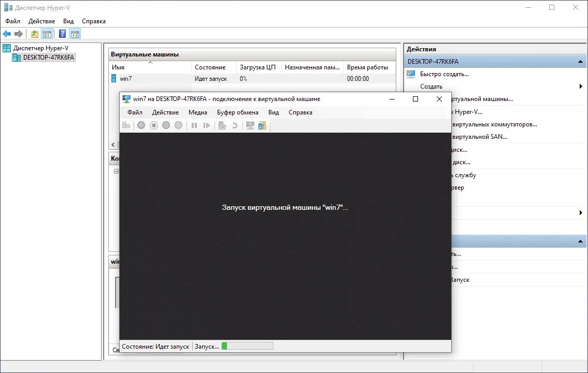Viewport: 588px width, 373px height.
Task: Click the Turn Off square-stop icon
Action: [x=154, y=125]
